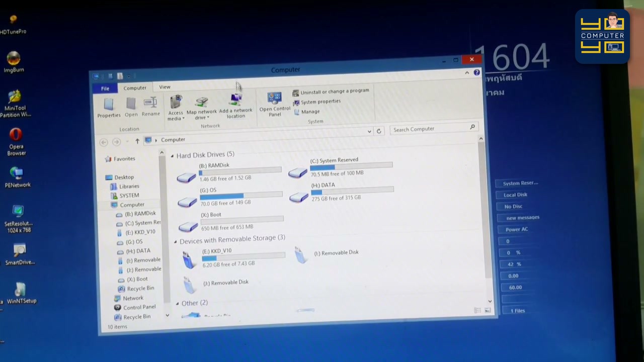Viewport: 644px width, 362px height.
Task: Collapse the Hard Disk Drives group
Action: (x=172, y=156)
